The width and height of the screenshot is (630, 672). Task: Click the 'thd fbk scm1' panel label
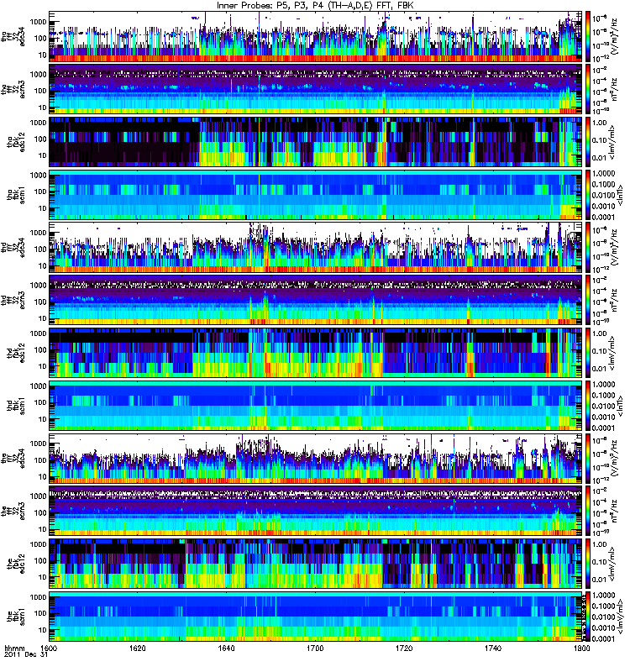click(16, 406)
